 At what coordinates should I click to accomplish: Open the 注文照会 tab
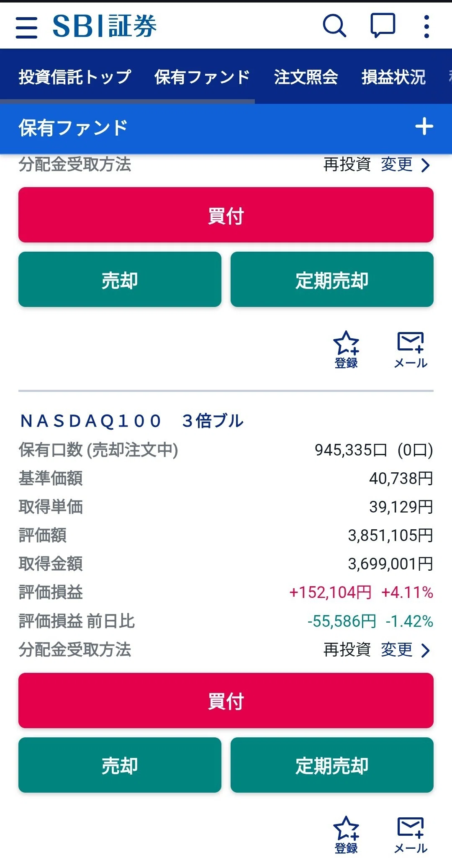306,77
